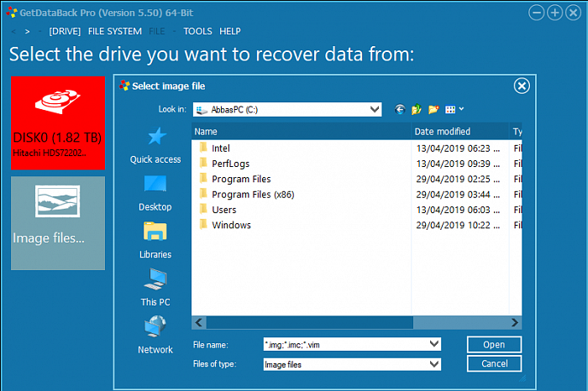Open the [DRIVE] menu
The height and width of the screenshot is (391, 588).
(65, 31)
